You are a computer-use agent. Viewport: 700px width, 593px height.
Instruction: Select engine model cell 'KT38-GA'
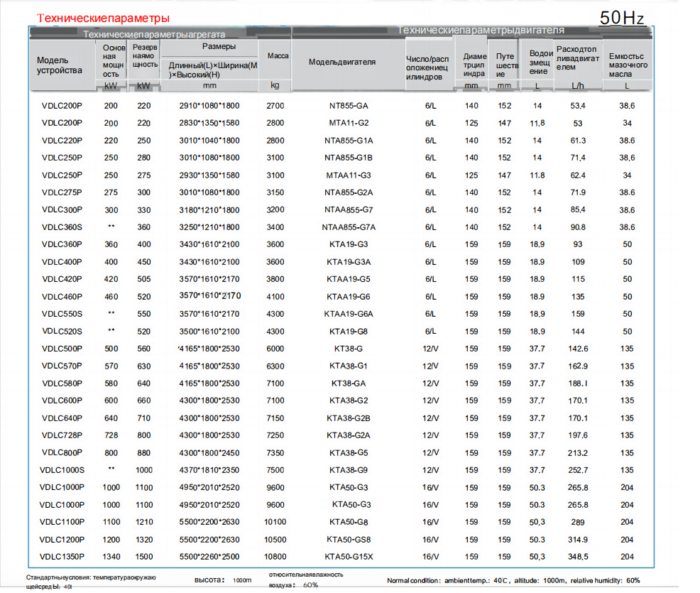349,383
